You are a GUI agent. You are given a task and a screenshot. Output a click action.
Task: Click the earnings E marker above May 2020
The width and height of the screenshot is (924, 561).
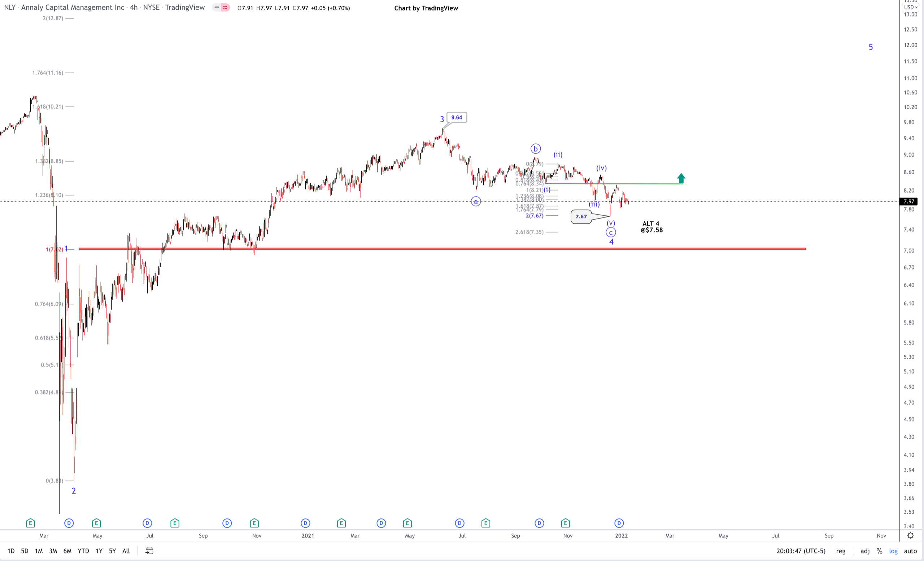pos(96,523)
